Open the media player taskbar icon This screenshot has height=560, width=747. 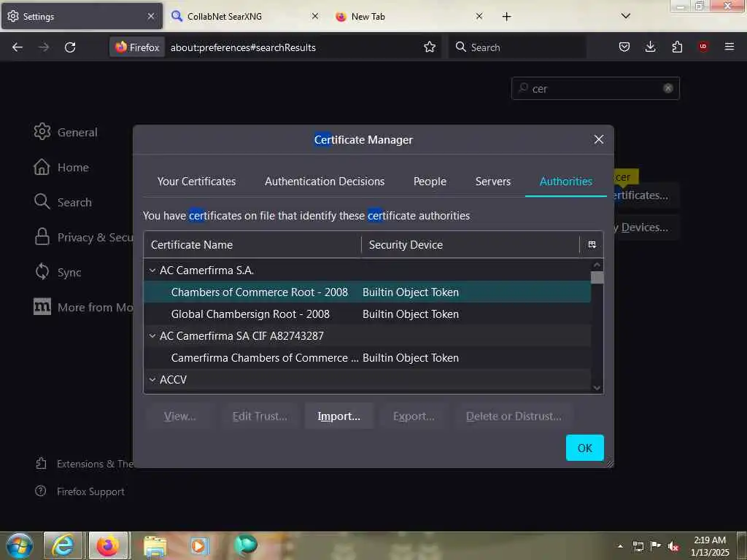click(x=198, y=545)
